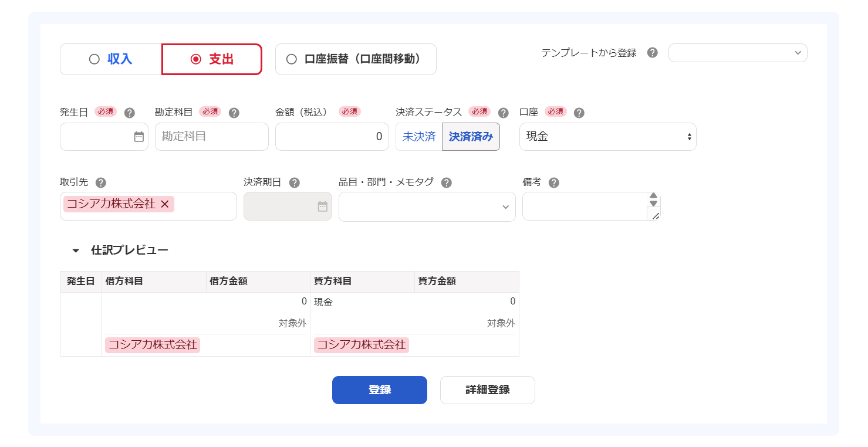Set status to 未決済
The height and width of the screenshot is (447, 868).
point(419,137)
